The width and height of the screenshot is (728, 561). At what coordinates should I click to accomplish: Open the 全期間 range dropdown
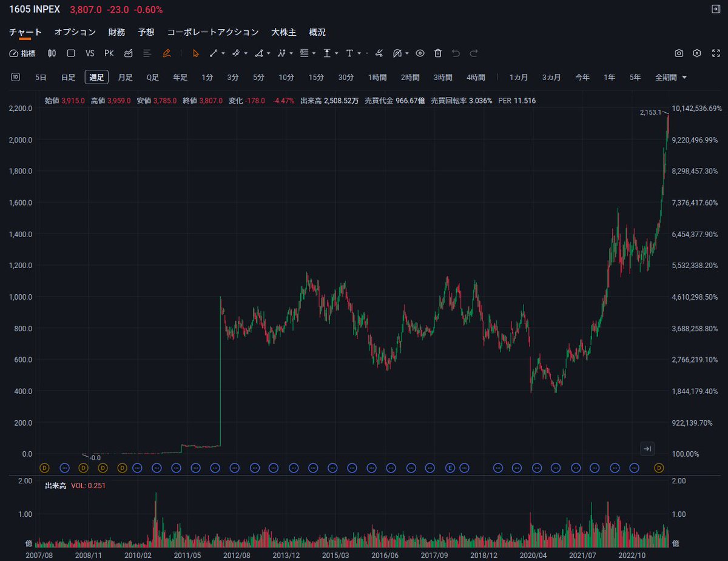pos(671,77)
